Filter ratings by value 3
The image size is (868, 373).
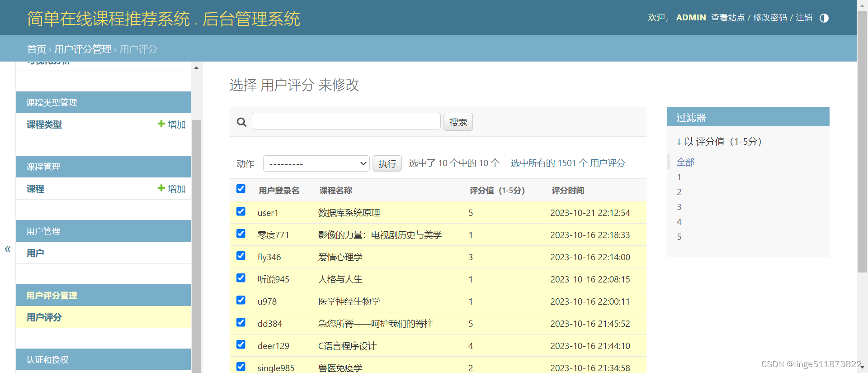[x=679, y=207]
